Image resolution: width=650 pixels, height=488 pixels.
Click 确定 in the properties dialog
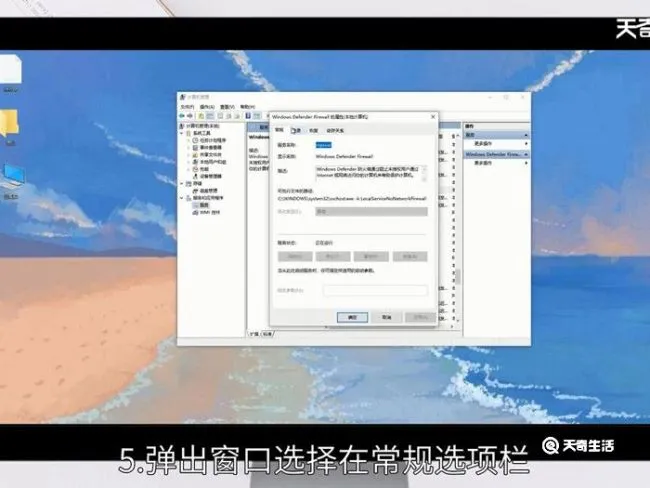[352, 317]
